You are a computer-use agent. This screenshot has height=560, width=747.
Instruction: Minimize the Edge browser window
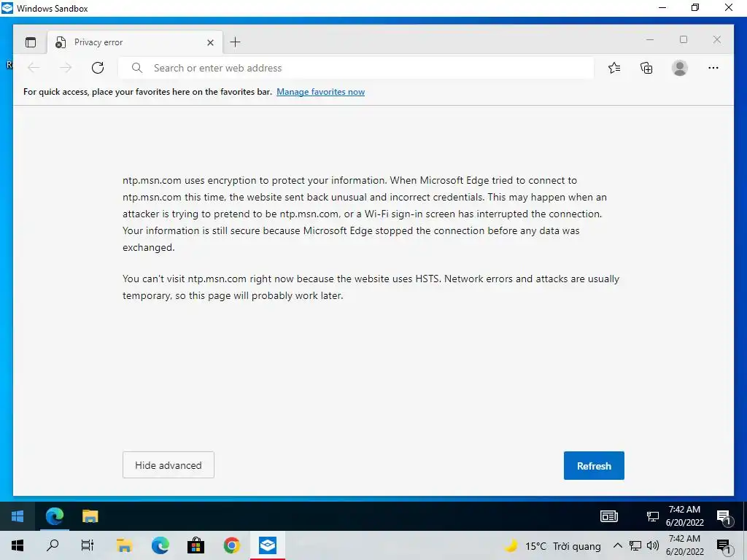650,39
